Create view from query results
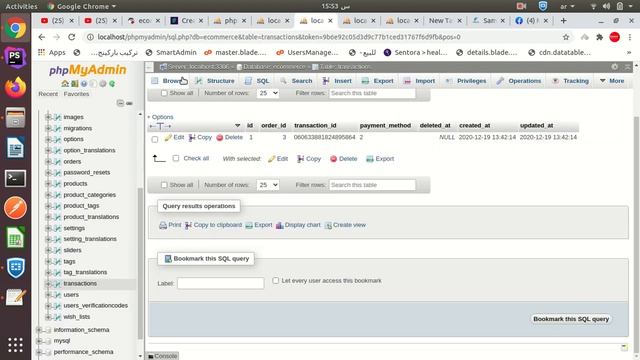Viewport: 640px width, 360px height. pos(345,225)
